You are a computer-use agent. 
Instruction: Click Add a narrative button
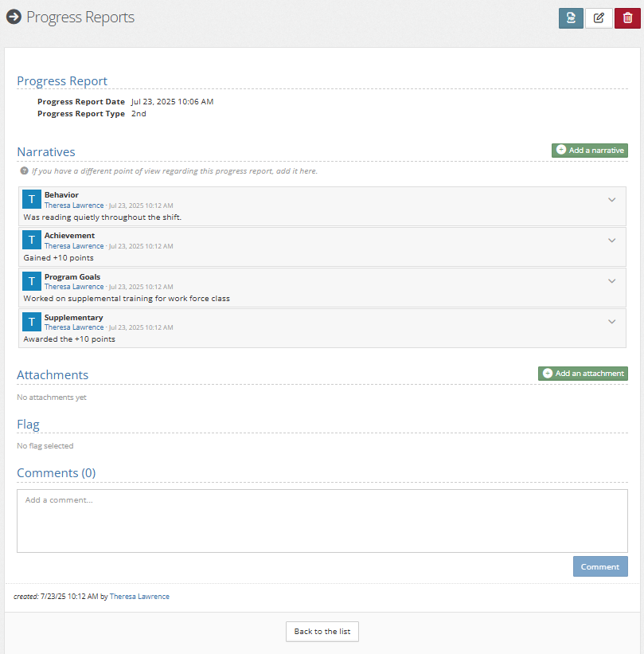point(589,150)
